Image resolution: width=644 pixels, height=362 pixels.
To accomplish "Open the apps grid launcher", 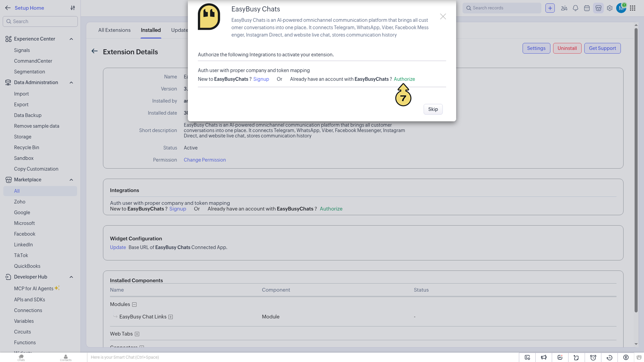I will coord(633,8).
